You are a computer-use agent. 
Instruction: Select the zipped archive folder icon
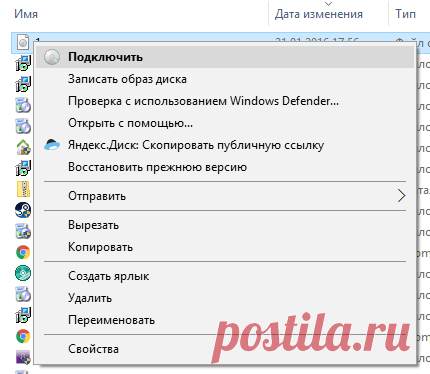tap(23, 189)
